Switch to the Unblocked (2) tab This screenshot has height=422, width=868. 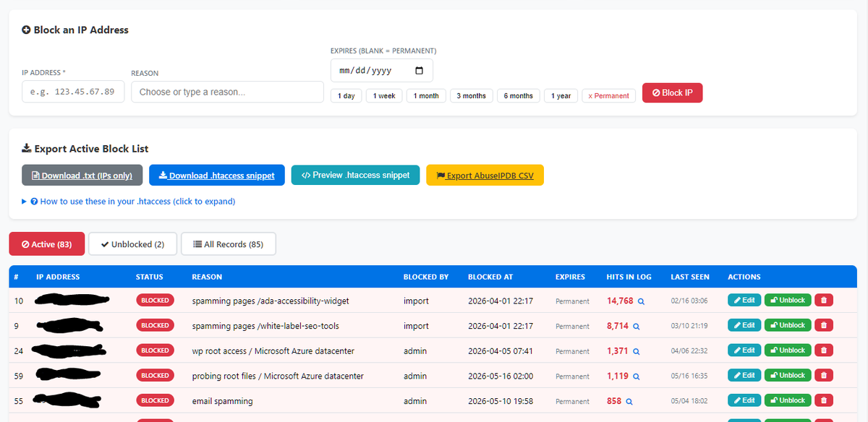tap(132, 244)
